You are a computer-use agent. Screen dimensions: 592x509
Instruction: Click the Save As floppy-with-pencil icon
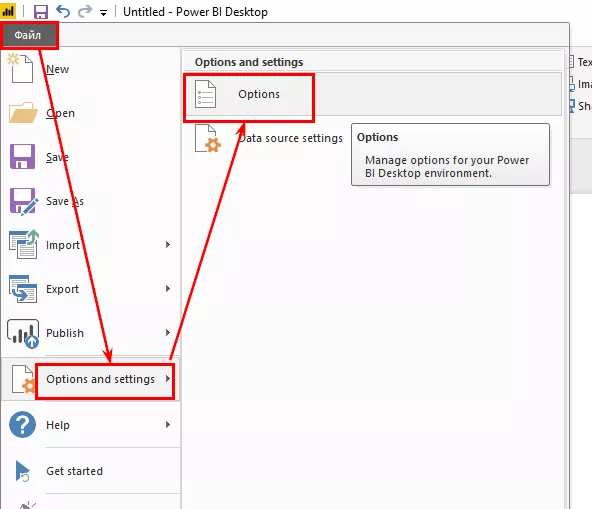coord(23,201)
